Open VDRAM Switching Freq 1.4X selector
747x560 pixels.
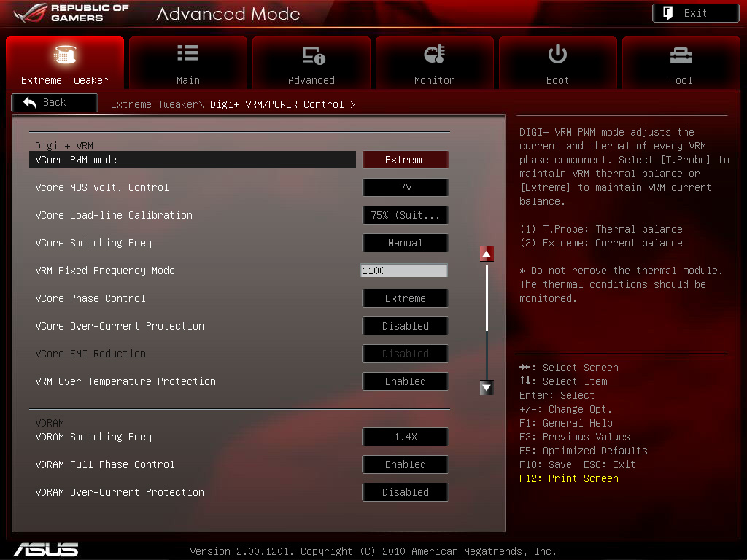406,437
